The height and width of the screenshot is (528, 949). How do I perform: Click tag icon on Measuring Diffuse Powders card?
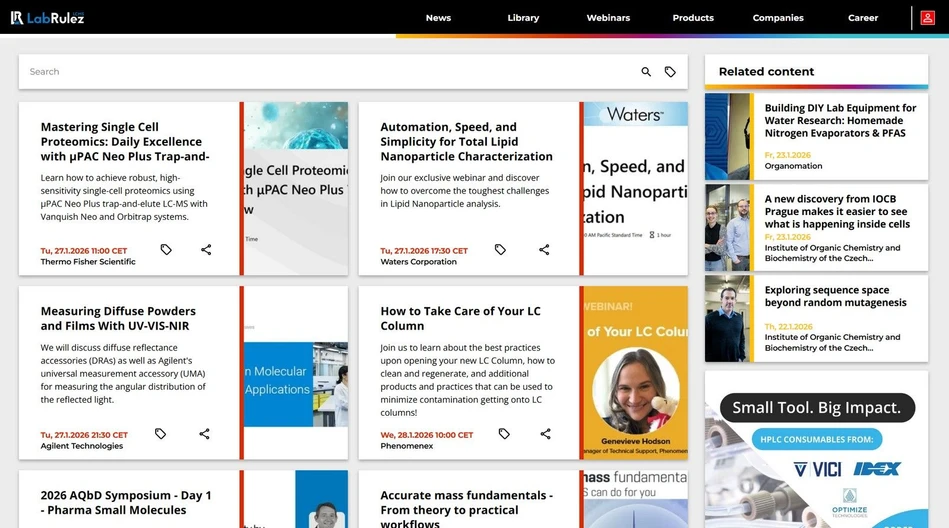pos(160,434)
